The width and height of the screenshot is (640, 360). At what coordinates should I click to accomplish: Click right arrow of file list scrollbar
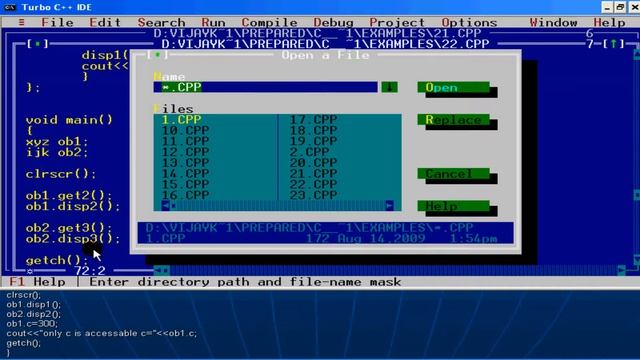pos(389,206)
